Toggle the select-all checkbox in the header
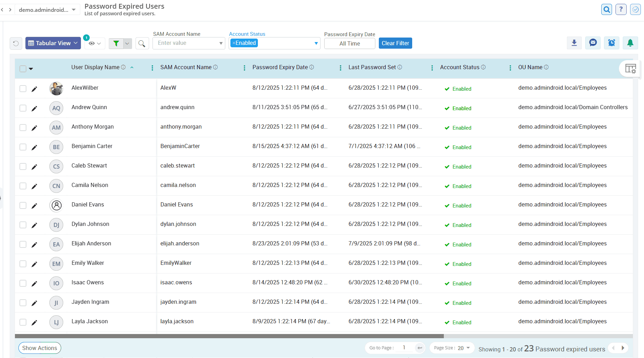The image size is (644, 358). [23, 68]
